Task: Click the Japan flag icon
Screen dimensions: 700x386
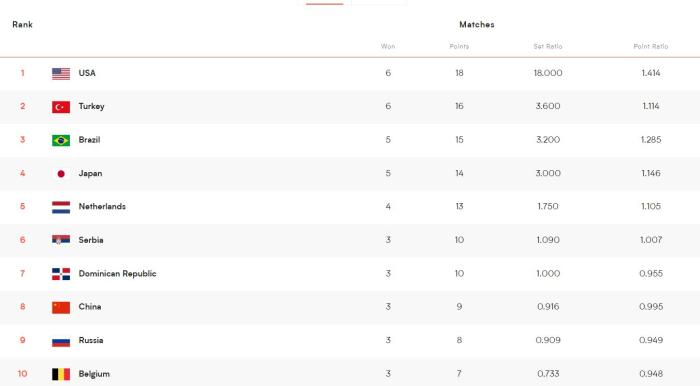Action: (x=61, y=174)
